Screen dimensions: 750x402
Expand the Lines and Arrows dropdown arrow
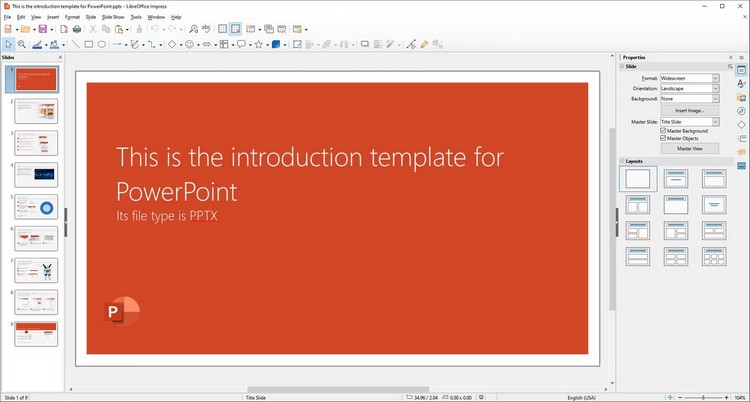[x=126, y=45]
